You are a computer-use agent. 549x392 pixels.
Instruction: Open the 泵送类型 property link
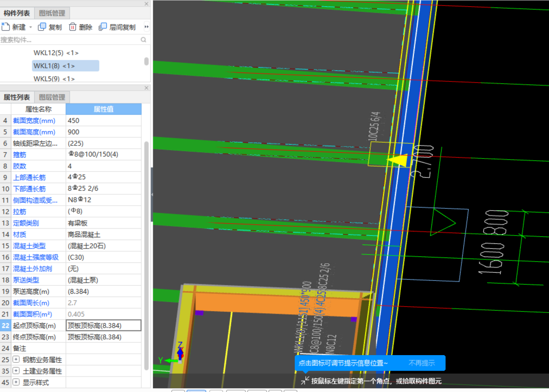click(26, 280)
